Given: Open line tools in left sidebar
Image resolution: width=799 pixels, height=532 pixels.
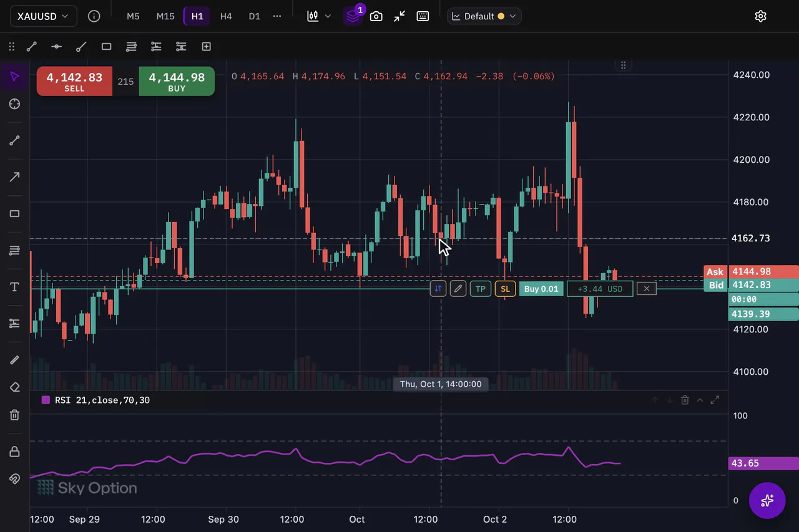Looking at the screenshot, I should click(15, 140).
